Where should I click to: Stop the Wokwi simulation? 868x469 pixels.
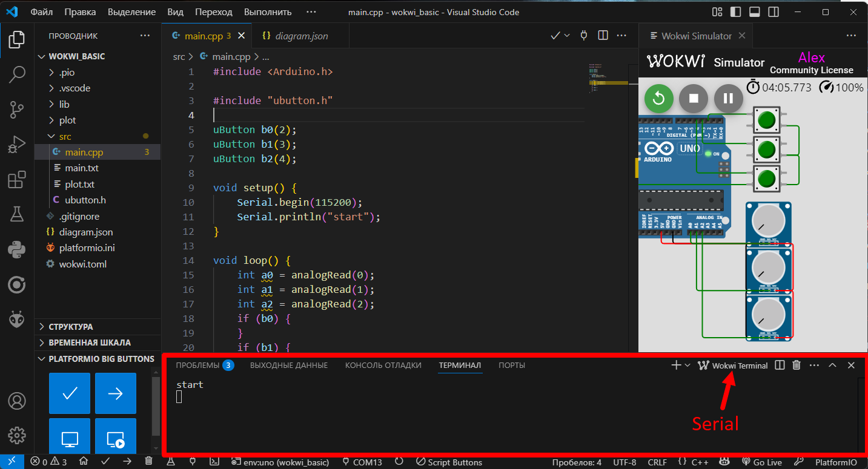click(694, 98)
